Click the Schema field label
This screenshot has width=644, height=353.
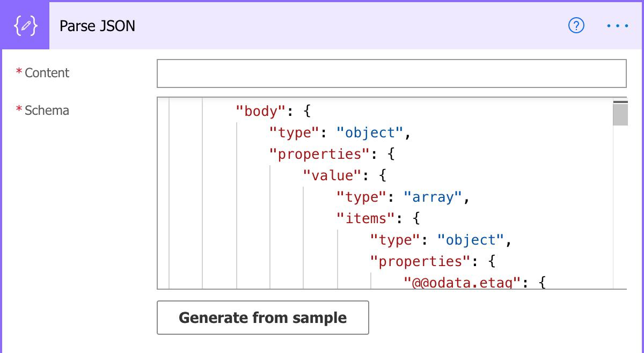(x=47, y=111)
